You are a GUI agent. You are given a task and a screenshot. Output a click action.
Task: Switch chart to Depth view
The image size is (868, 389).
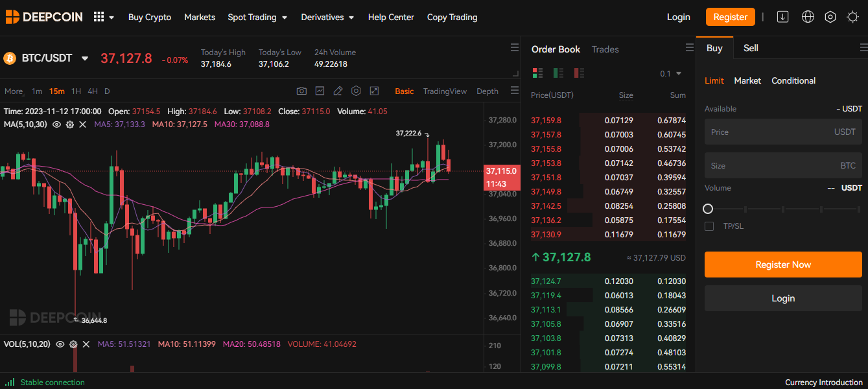tap(487, 91)
